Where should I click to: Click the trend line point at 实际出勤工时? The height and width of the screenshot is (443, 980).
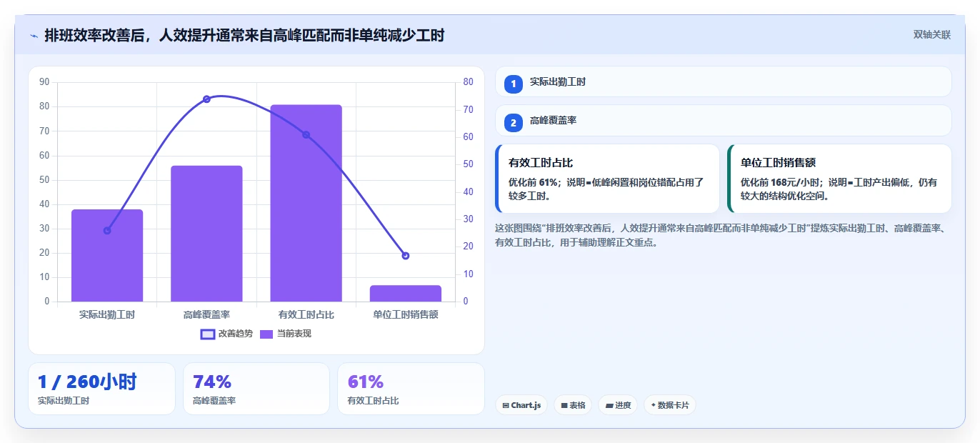(x=107, y=230)
